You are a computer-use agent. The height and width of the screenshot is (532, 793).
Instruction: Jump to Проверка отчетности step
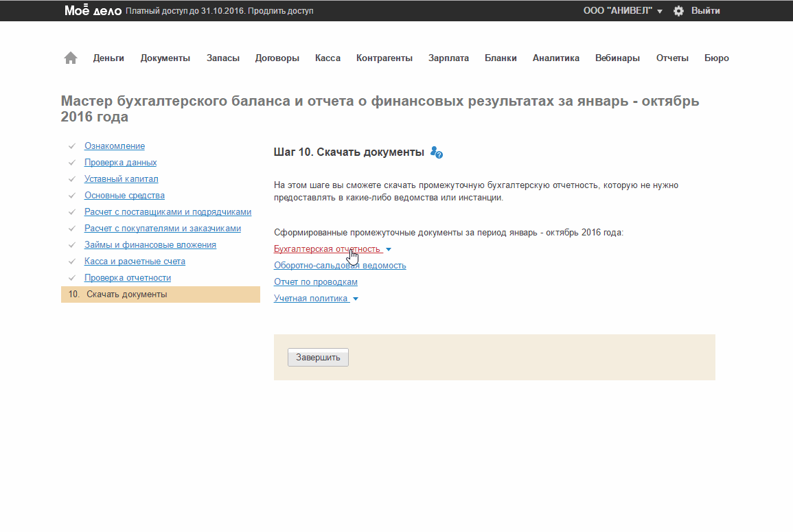[127, 278]
